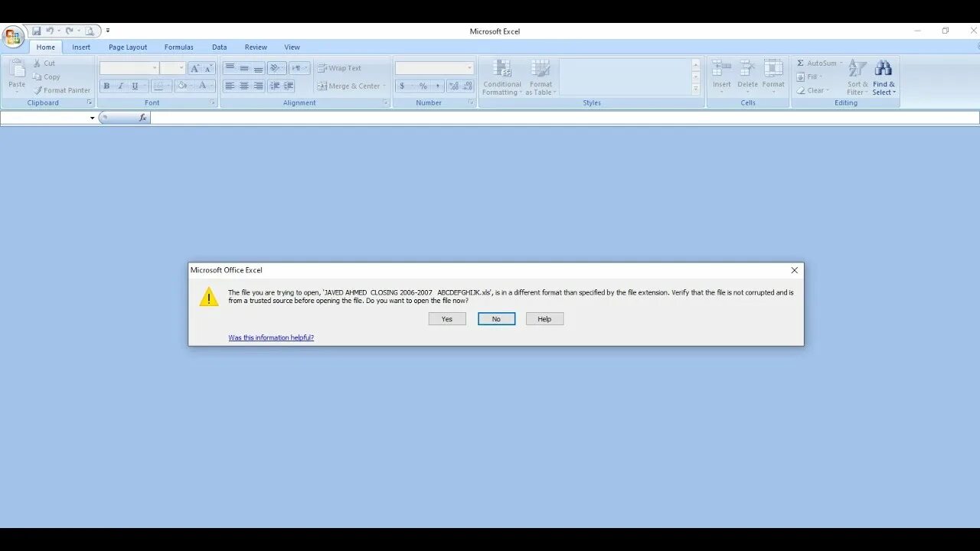980x551 pixels.
Task: Click the Redo icon in Quick Access
Action: pos(69,31)
